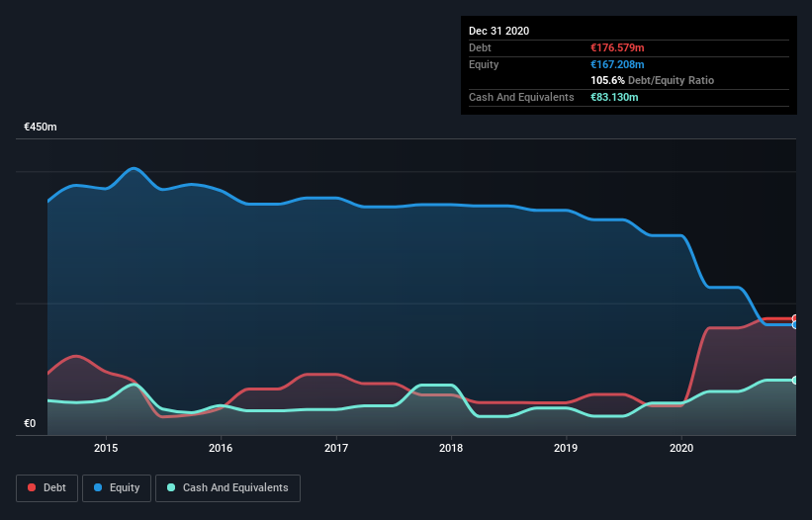The width and height of the screenshot is (812, 520).
Task: Click the 2018 x-axis label
Action: coord(451,448)
